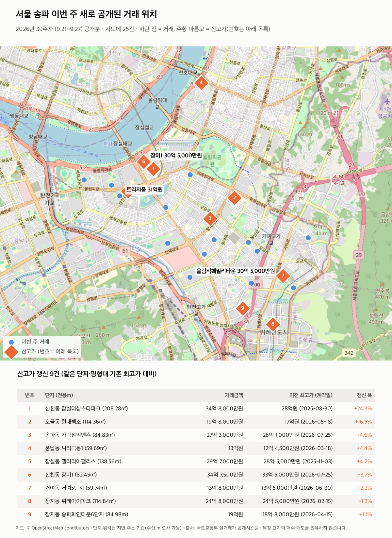This screenshot has height=538, width=392.
Task: Click the blue dot icon in the legend
Action: coord(11,342)
